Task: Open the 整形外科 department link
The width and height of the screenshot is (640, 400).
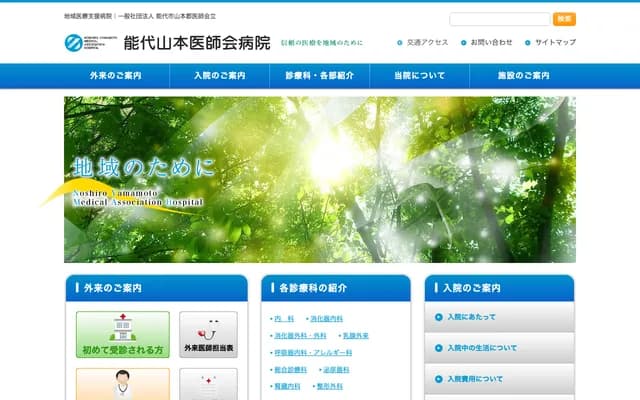Action: pyautogui.click(x=329, y=386)
